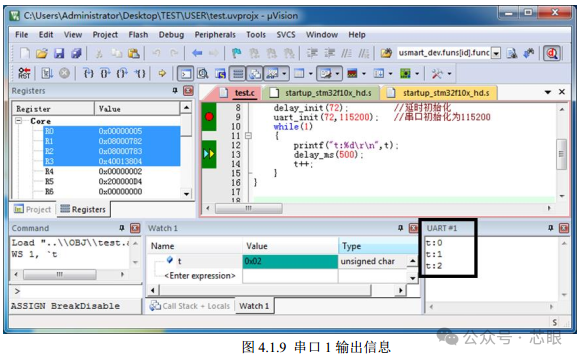This screenshot has width=580, height=360.
Task: Close the active editor tab
Action: 562,92
